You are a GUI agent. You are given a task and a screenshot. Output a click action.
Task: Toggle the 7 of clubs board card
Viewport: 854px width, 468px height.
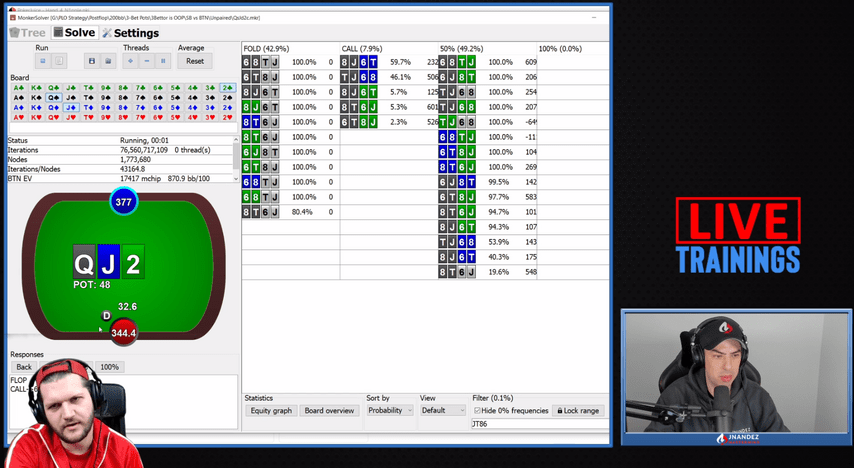[141, 88]
